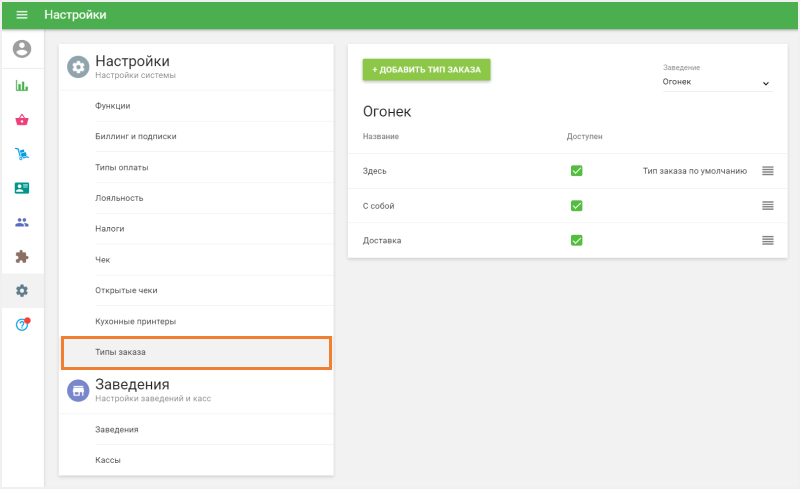Click the user profile avatar icon
This screenshot has height=489, width=800.
pos(22,49)
